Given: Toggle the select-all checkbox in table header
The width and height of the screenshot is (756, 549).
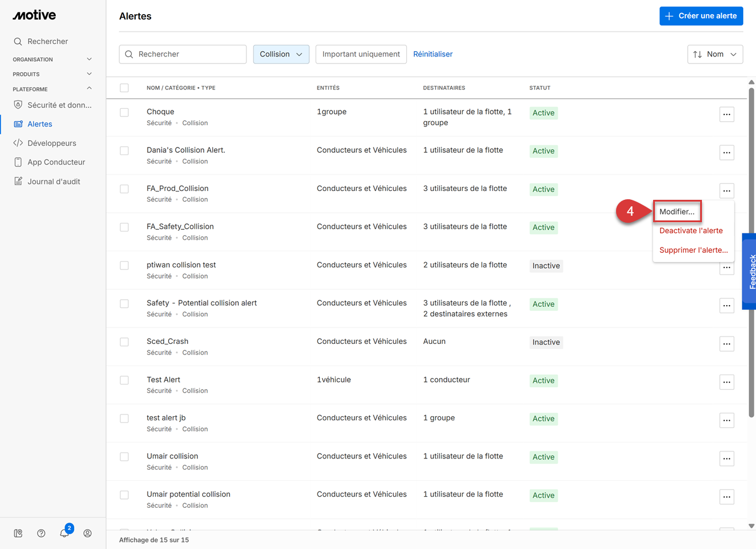Looking at the screenshot, I should (x=124, y=88).
